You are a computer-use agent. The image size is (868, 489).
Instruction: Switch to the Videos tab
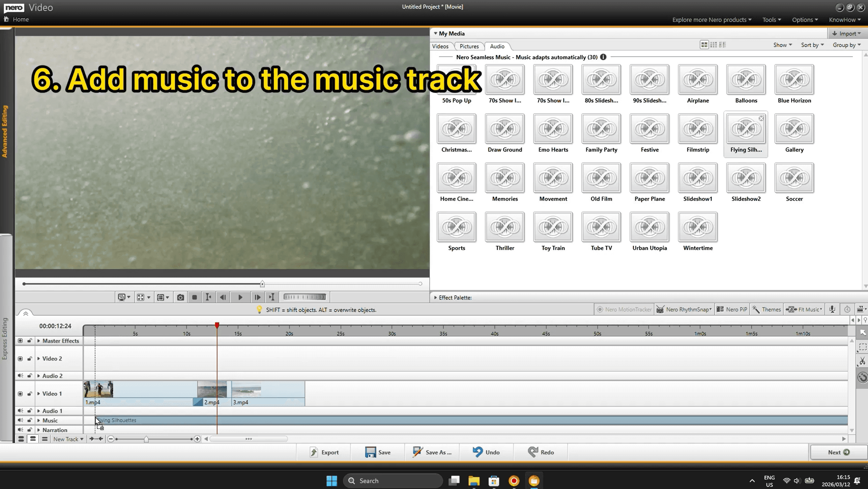[x=440, y=46]
